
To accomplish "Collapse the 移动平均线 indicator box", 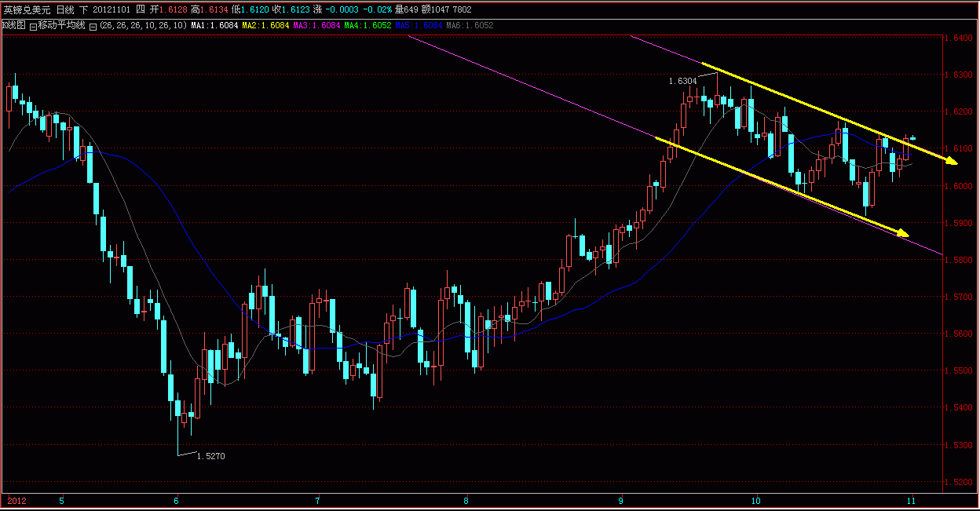I will coord(33,26).
